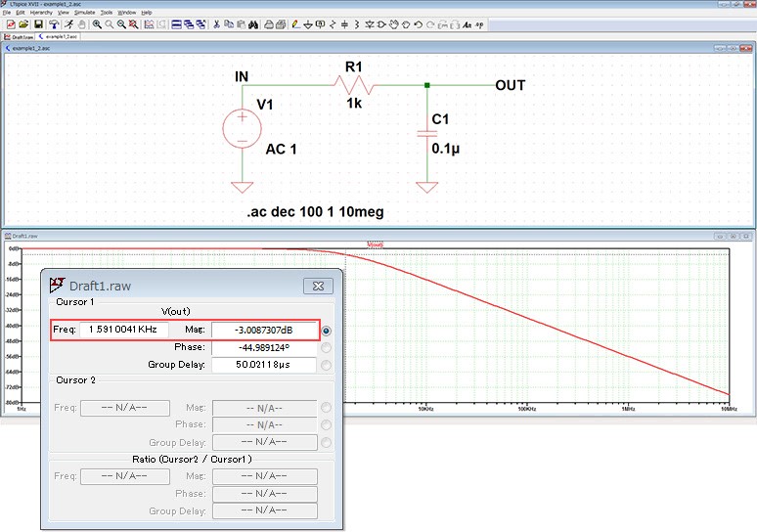The height and width of the screenshot is (532, 757).
Task: Click the Run simulation running-man icon
Action: point(69,23)
